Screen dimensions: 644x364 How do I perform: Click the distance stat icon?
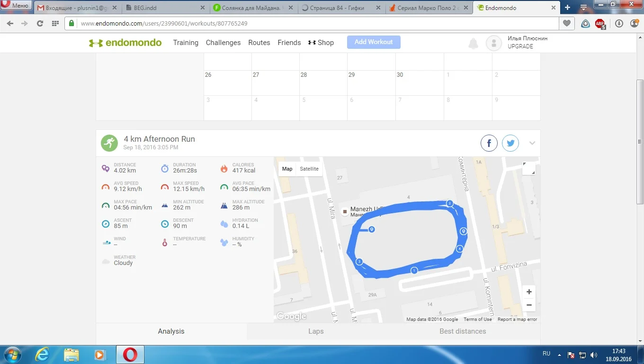click(x=106, y=168)
